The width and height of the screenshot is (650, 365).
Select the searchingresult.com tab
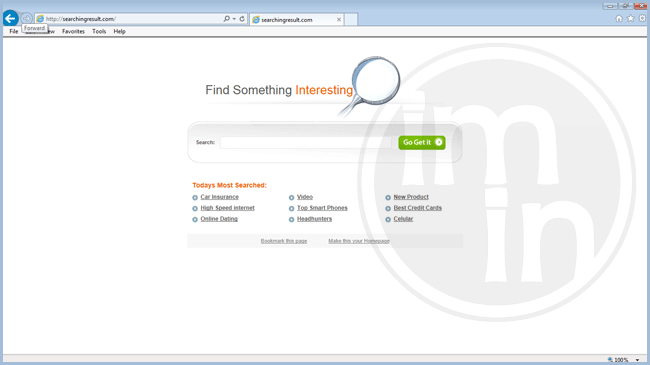(x=296, y=19)
